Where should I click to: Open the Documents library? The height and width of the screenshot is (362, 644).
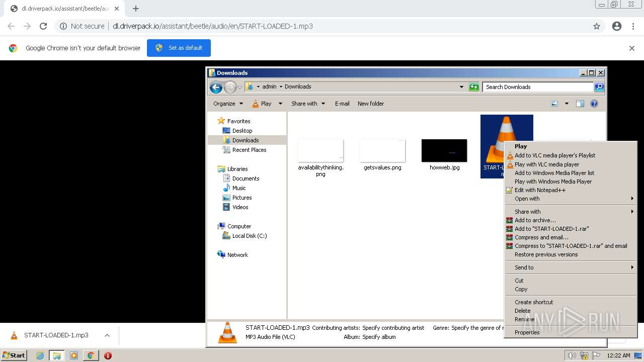pyautogui.click(x=246, y=178)
